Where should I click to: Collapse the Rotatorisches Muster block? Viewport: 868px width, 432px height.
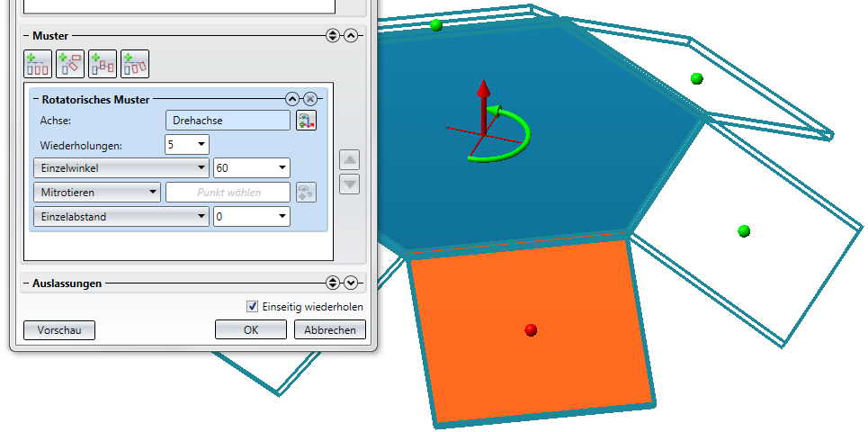pos(292,99)
